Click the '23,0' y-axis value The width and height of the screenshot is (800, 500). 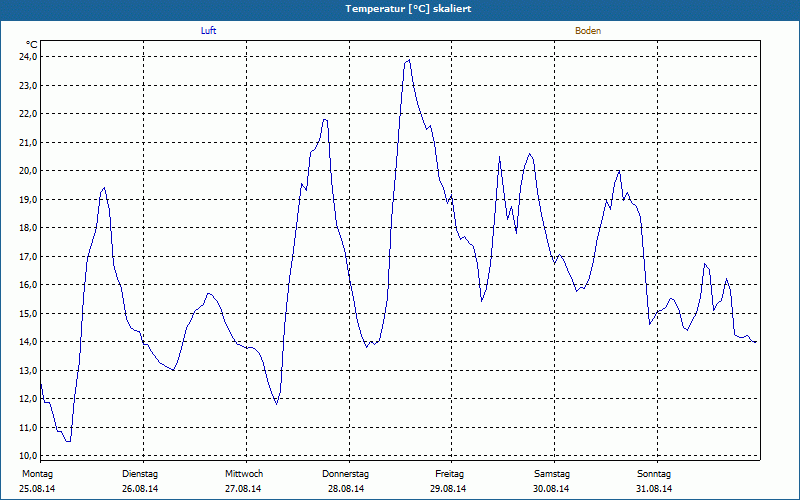coord(28,85)
